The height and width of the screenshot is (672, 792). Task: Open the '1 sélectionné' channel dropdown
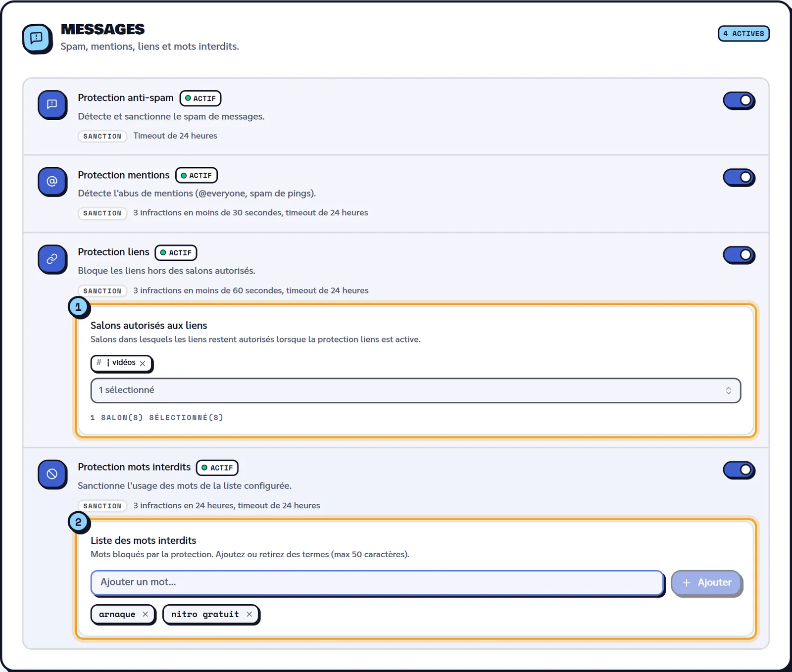click(x=416, y=390)
